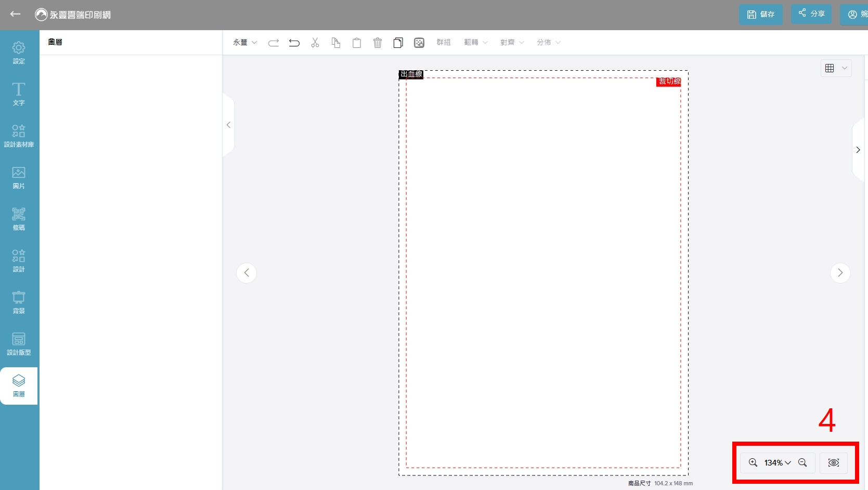868x490 pixels.
Task: Zoom out with the minus magnifier
Action: 802,462
